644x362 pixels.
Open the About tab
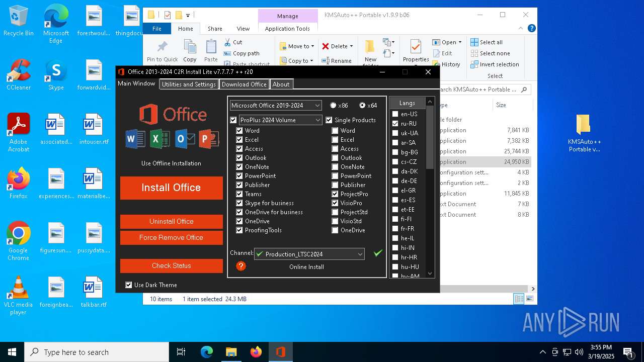pyautogui.click(x=281, y=84)
